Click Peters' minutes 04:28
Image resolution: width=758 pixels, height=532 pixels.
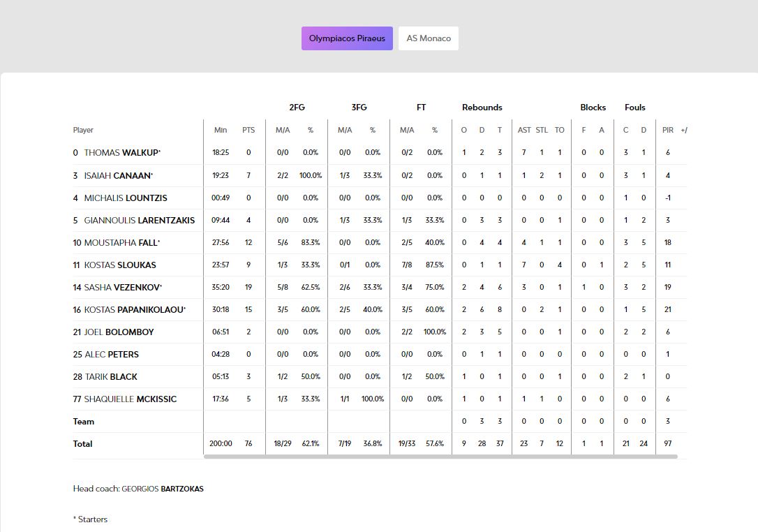(221, 354)
